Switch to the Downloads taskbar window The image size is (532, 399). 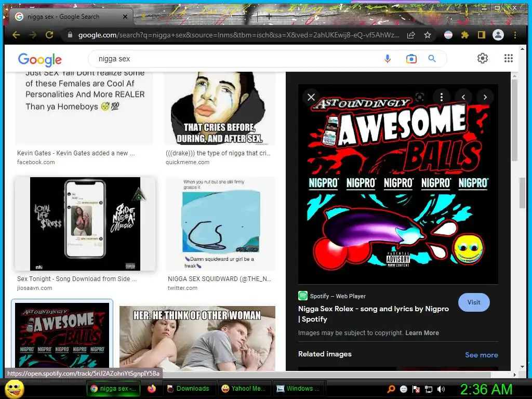click(x=188, y=389)
